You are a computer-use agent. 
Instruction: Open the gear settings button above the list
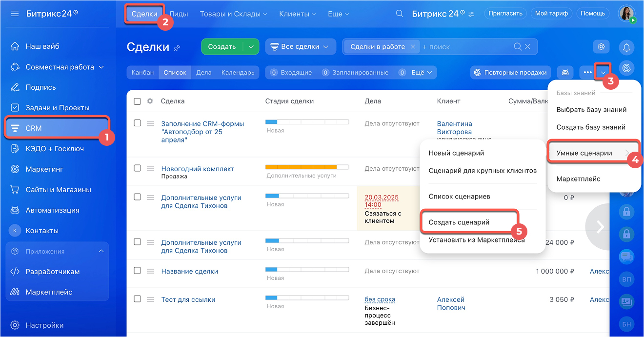pos(602,47)
